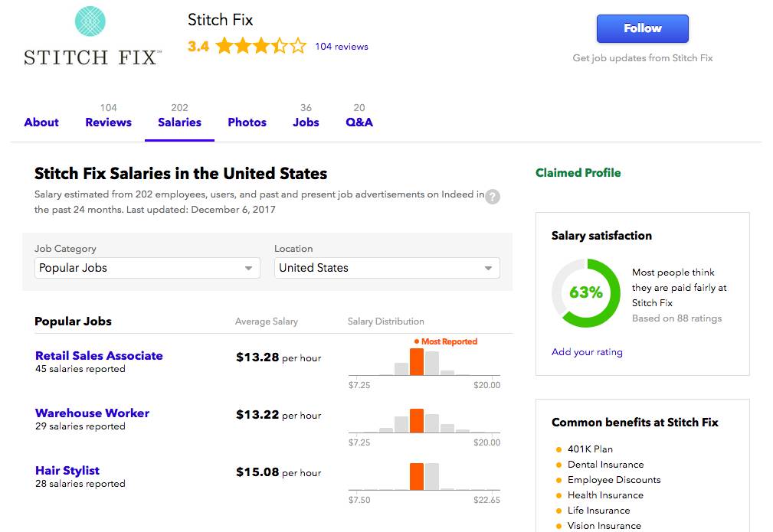The height and width of the screenshot is (532, 773).
Task: Click the Salary satisfaction heading
Action: [x=601, y=236]
